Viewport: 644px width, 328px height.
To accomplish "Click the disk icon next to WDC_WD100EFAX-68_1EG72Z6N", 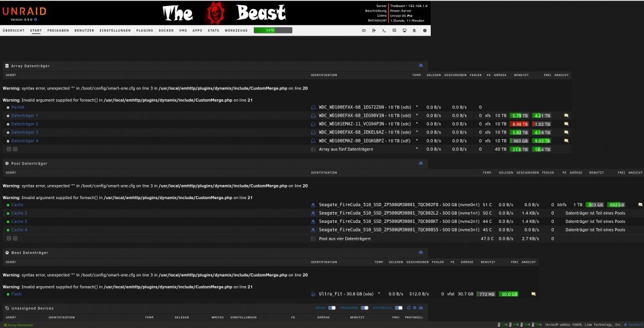I will coord(313,107).
